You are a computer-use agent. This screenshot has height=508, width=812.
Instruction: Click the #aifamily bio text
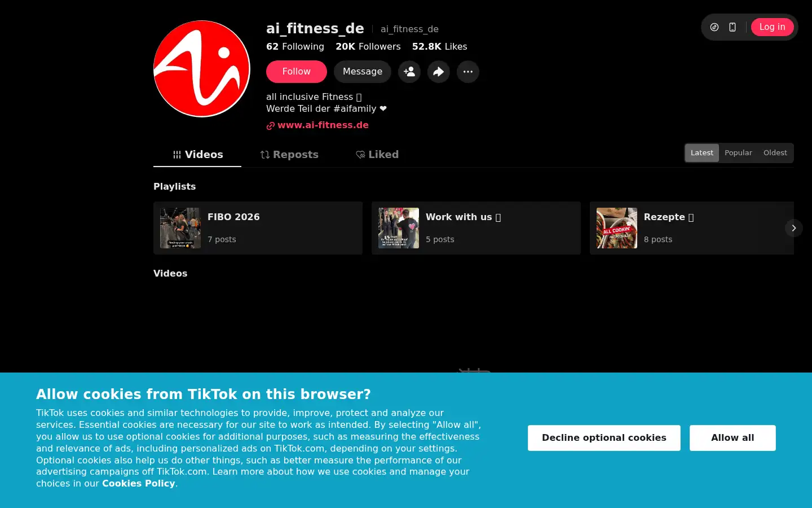coord(355,109)
